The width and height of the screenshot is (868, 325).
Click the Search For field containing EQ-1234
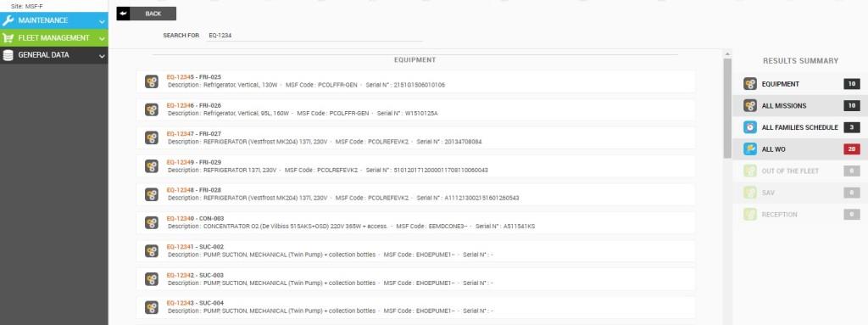(x=314, y=36)
